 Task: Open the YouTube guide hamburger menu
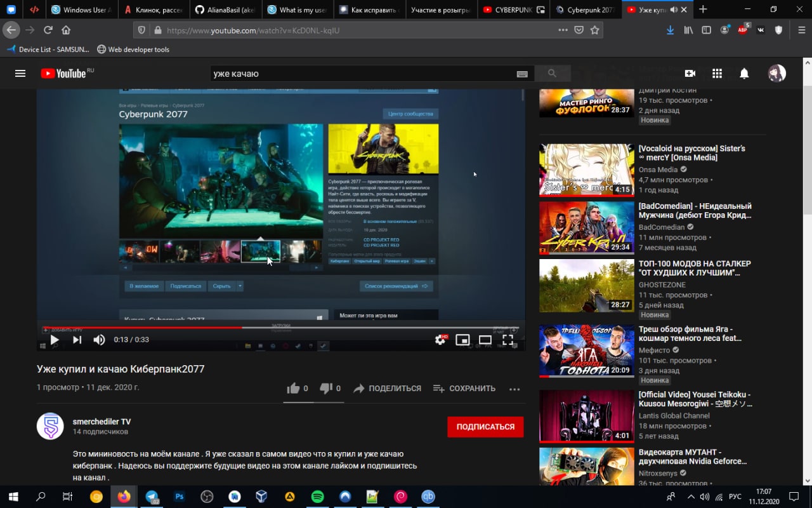(x=20, y=74)
